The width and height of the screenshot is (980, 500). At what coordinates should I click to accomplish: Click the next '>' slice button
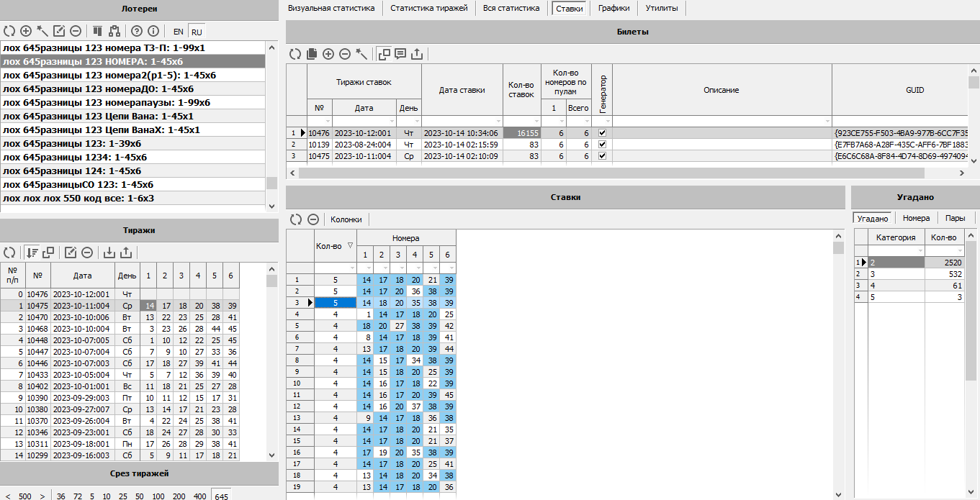(x=42, y=496)
